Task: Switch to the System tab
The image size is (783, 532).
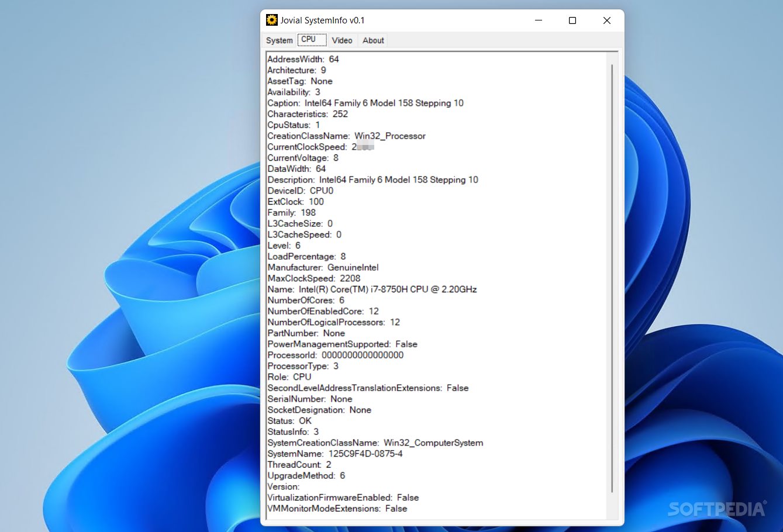Action: point(279,40)
